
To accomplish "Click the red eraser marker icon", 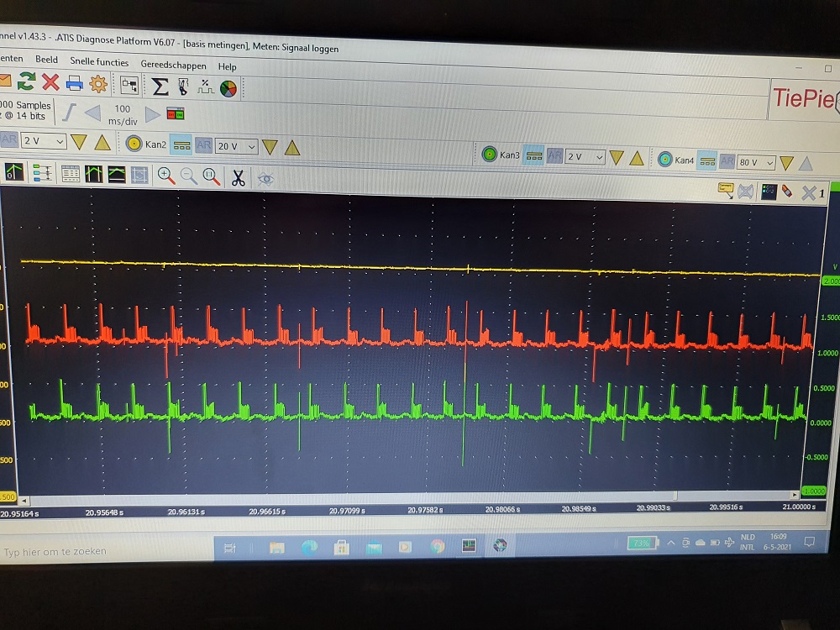I will point(787,192).
